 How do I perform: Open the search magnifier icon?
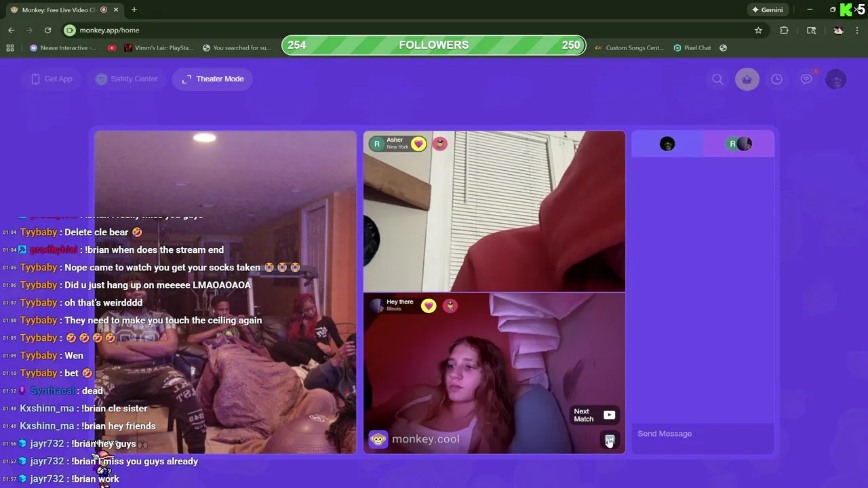point(717,79)
